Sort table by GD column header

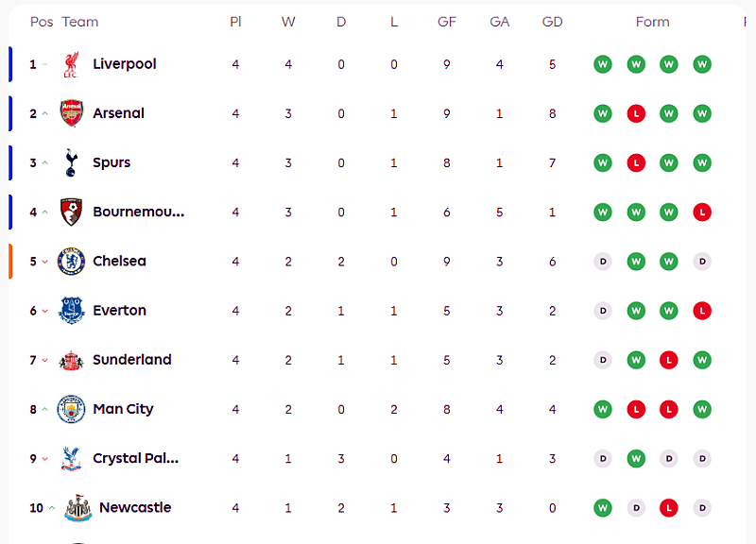pyautogui.click(x=552, y=22)
